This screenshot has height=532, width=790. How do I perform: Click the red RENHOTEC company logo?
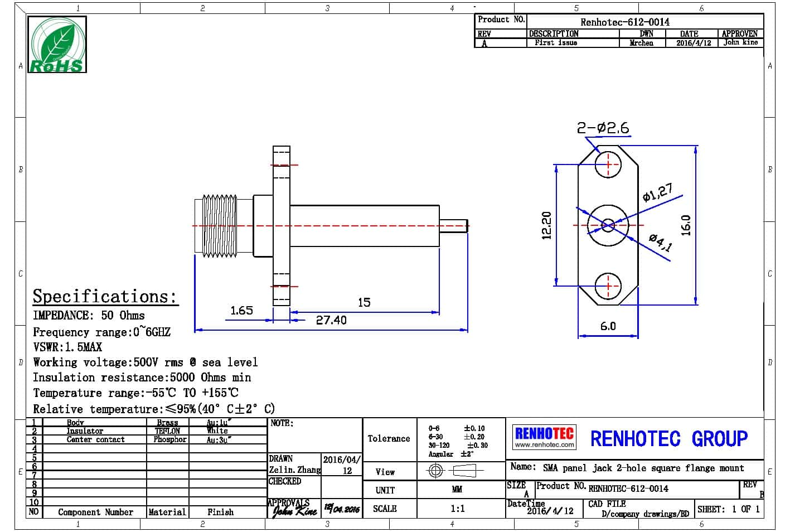[x=544, y=433]
